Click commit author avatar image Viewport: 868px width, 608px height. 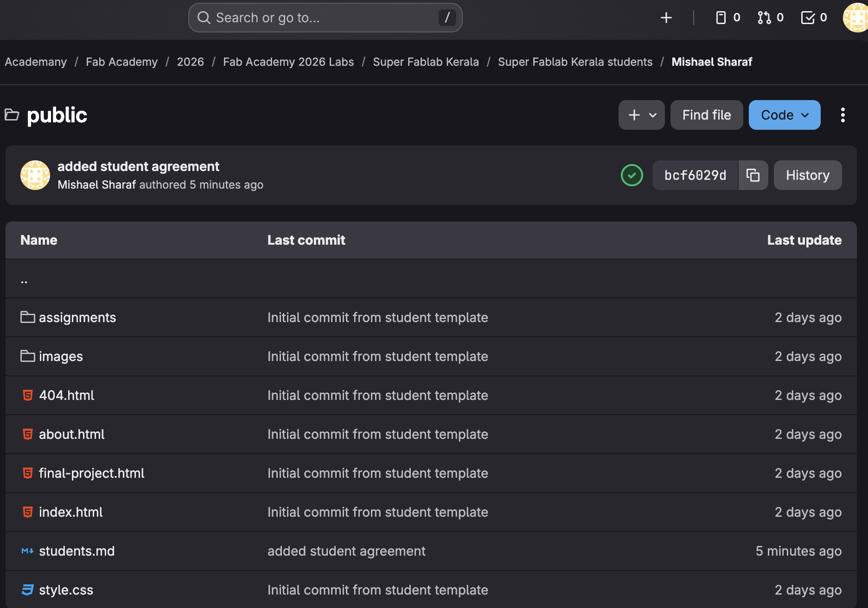tap(35, 175)
